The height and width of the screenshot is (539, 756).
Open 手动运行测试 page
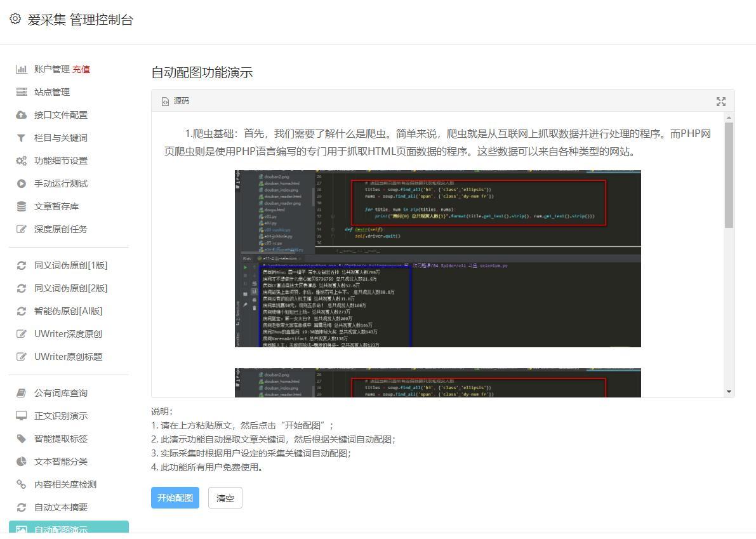(61, 183)
